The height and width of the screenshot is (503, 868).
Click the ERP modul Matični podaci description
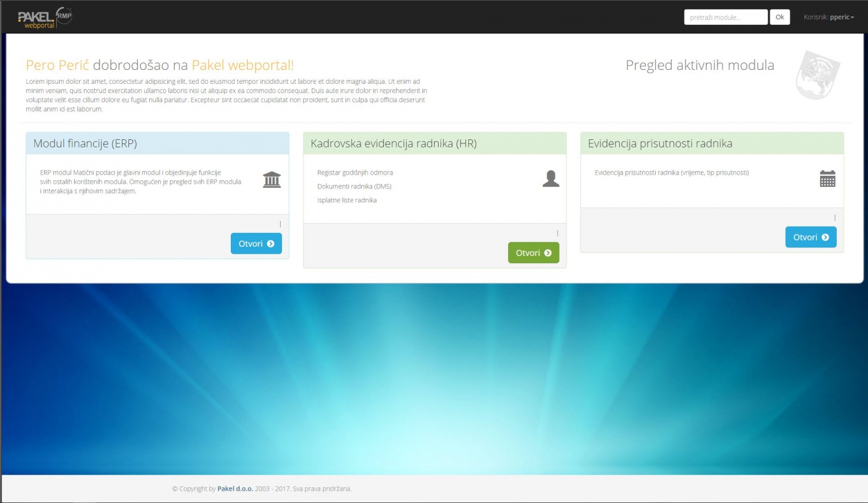(x=141, y=182)
